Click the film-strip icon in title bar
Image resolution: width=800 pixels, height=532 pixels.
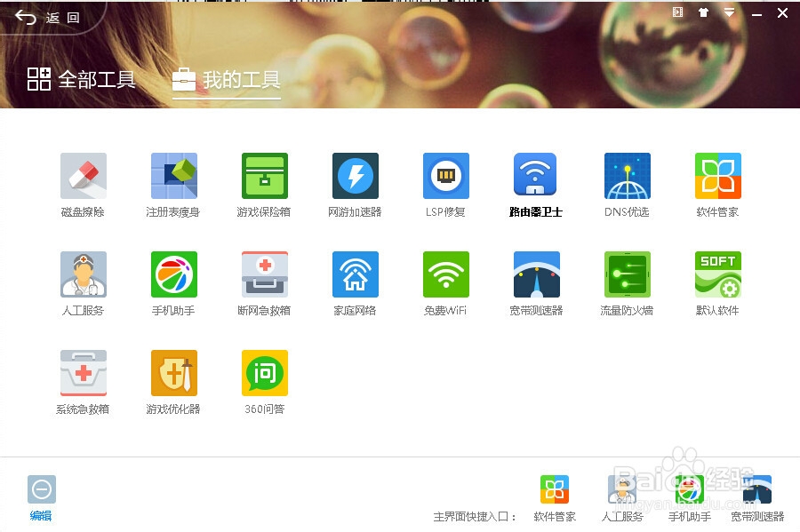pos(677,12)
